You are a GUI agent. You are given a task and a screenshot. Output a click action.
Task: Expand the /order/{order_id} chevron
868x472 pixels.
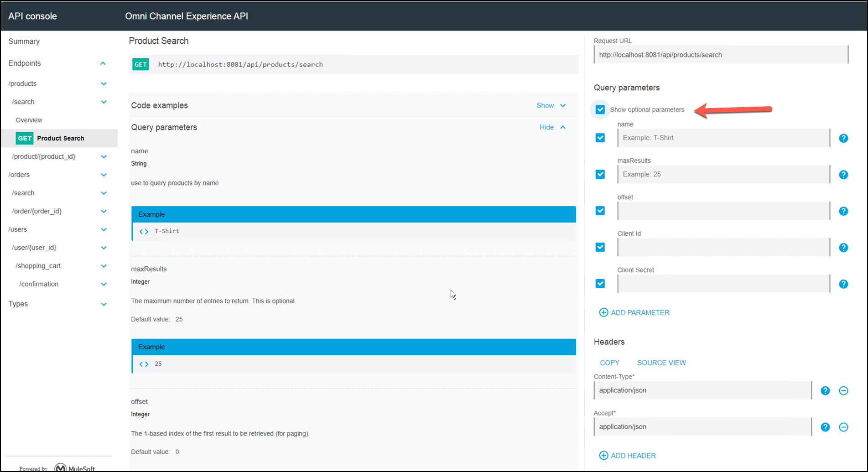104,212
